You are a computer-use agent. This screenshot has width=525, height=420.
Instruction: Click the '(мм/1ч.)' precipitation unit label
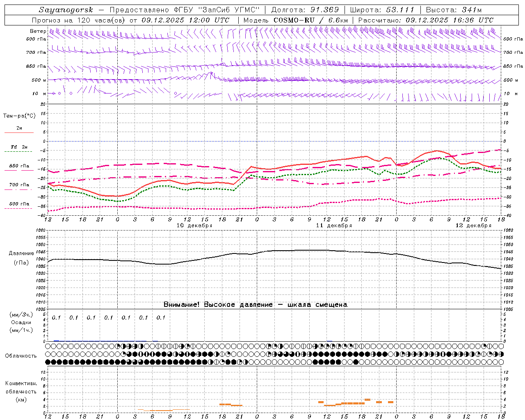[21, 331]
